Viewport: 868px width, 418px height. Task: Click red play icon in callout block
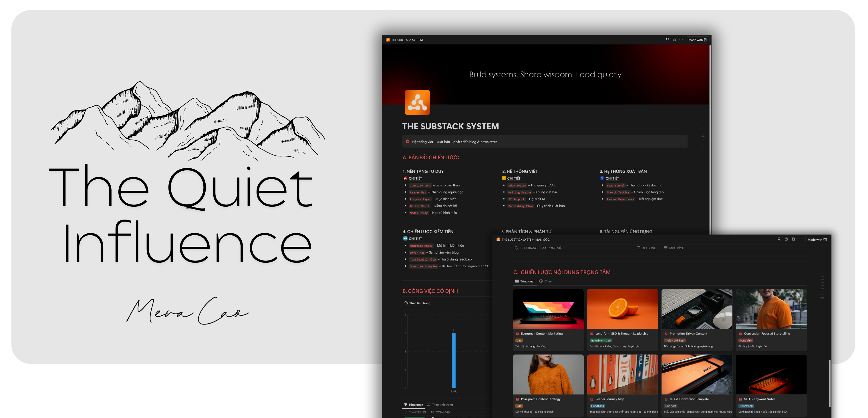coord(407,142)
